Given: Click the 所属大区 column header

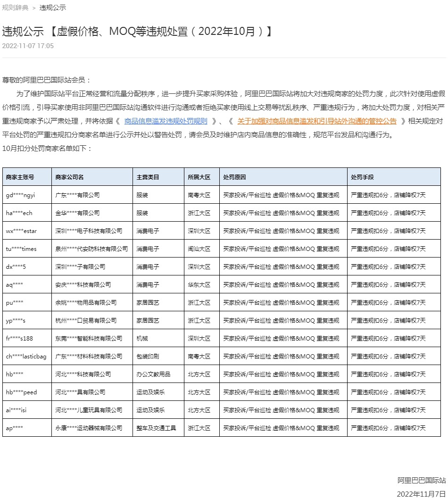Looking at the screenshot, I should coord(199,177).
